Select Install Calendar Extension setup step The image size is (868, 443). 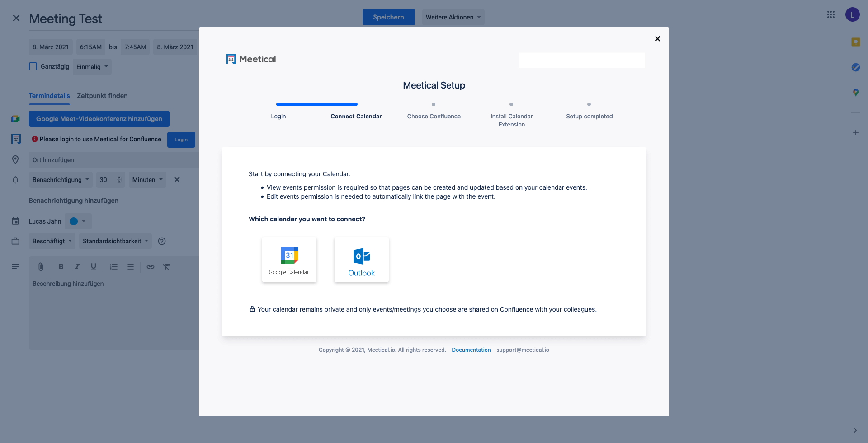(x=512, y=120)
